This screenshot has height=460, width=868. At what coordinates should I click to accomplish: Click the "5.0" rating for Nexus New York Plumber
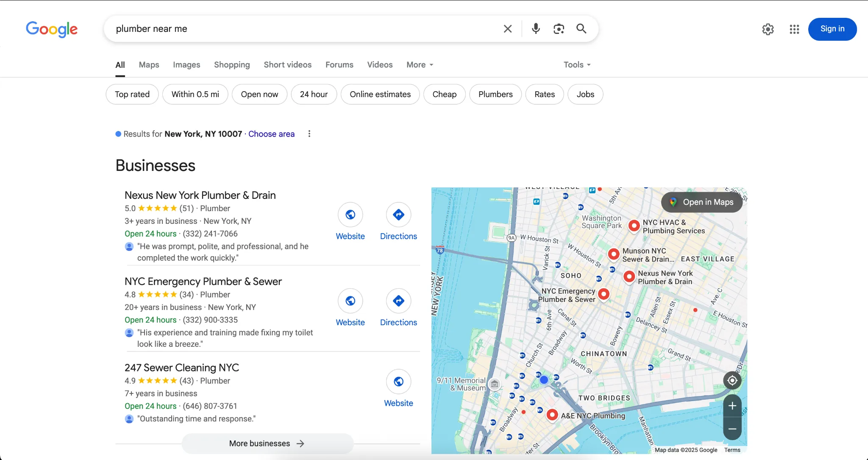(130, 209)
